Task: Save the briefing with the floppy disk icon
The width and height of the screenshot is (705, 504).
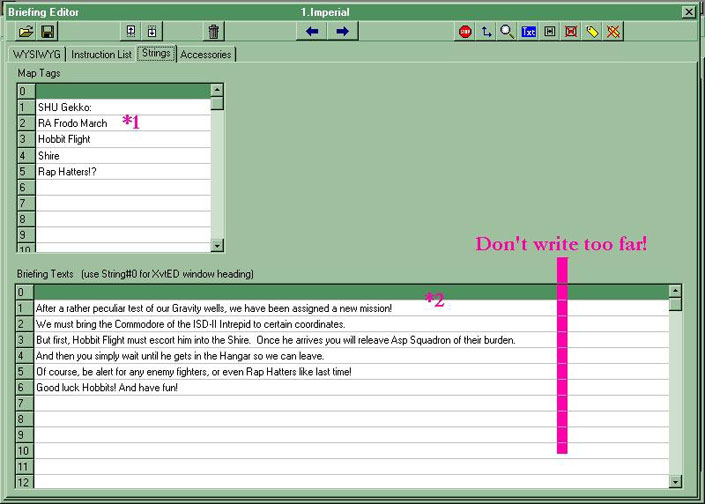Action: (x=47, y=31)
